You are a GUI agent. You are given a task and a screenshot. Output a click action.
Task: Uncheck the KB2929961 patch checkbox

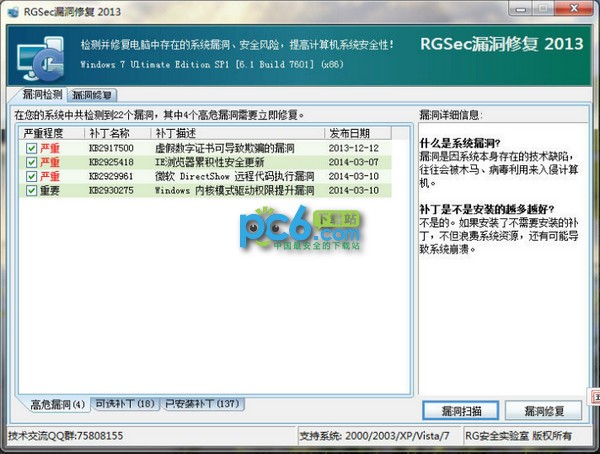[31, 176]
